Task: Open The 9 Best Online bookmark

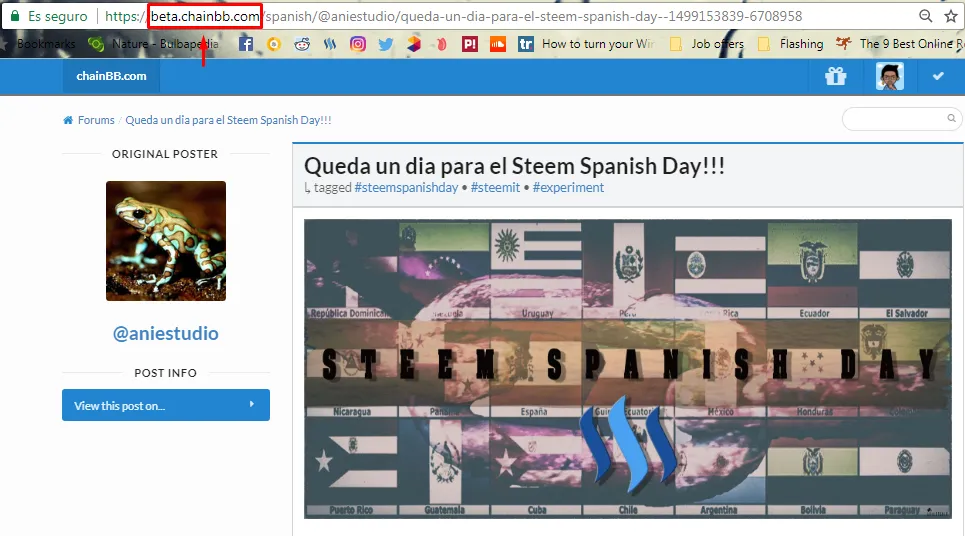Action: click(x=900, y=44)
